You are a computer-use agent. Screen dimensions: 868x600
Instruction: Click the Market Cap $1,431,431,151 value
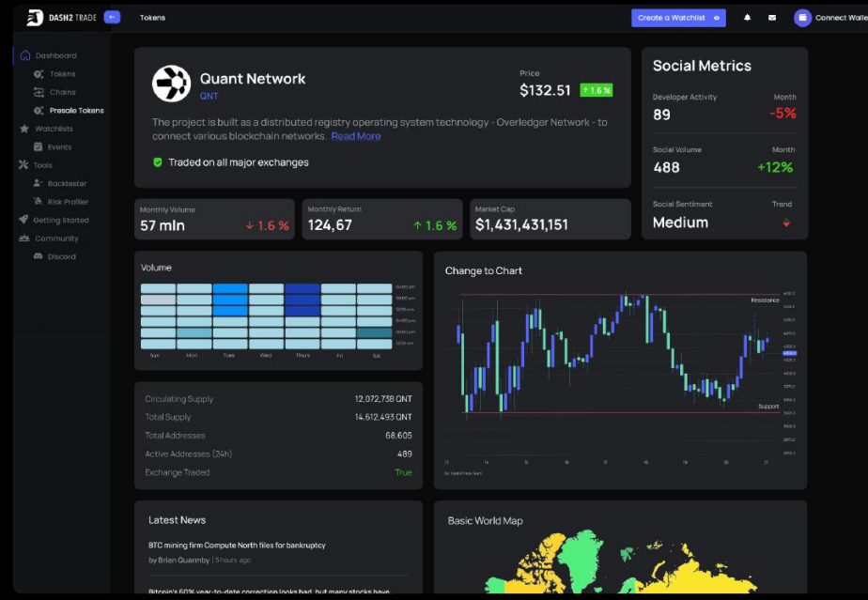click(521, 224)
